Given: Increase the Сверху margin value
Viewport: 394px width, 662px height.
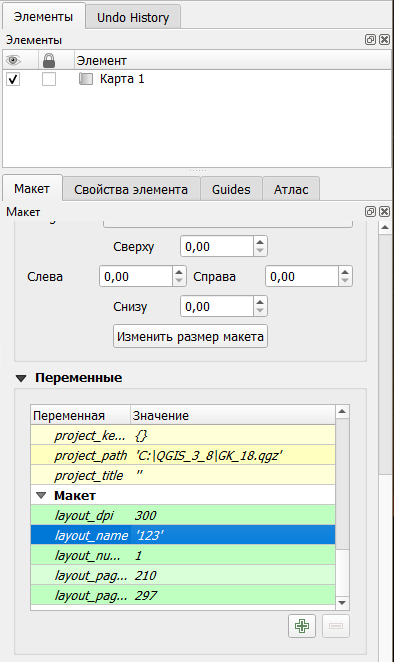Looking at the screenshot, I should point(260,242).
